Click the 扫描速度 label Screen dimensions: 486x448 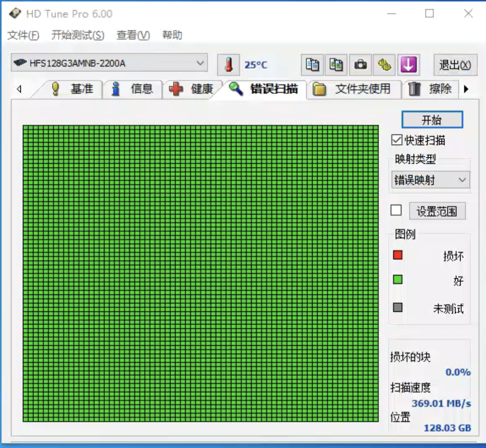(x=411, y=387)
